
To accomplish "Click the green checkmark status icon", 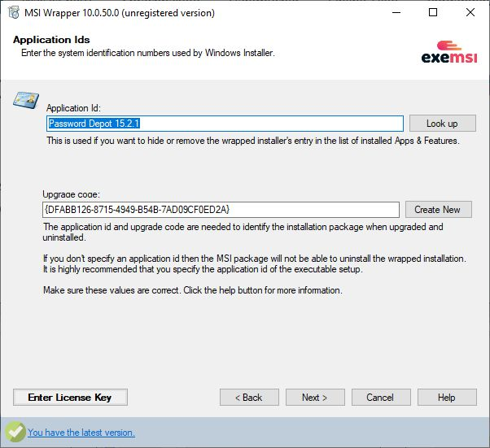I will pyautogui.click(x=15, y=432).
